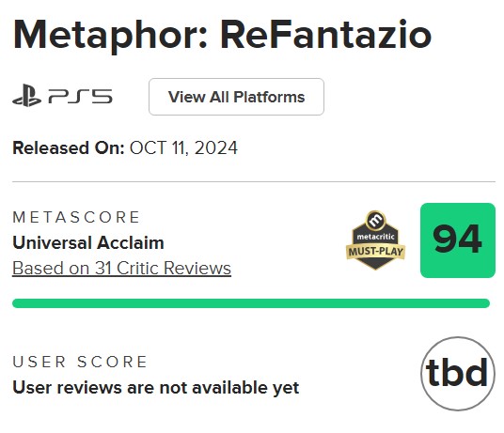Click the horizontal divider below release date
The width and height of the screenshot is (504, 433).
click(254, 181)
